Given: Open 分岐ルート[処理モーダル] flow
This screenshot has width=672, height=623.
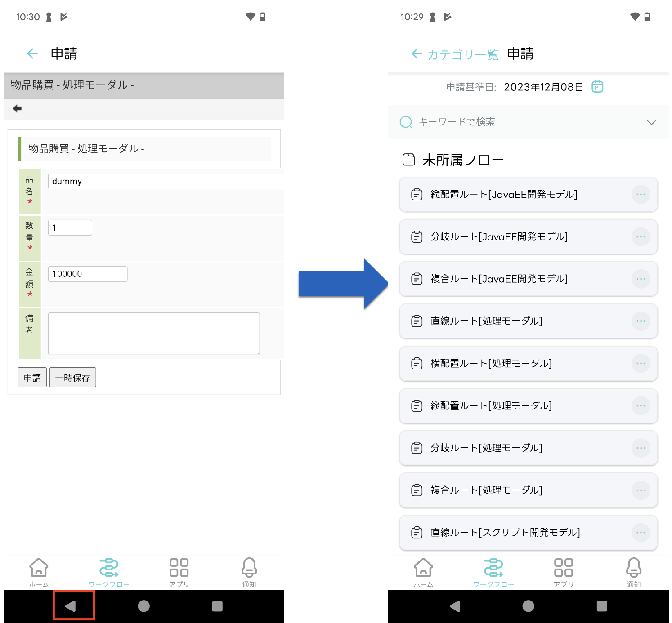Looking at the screenshot, I should 529,448.
